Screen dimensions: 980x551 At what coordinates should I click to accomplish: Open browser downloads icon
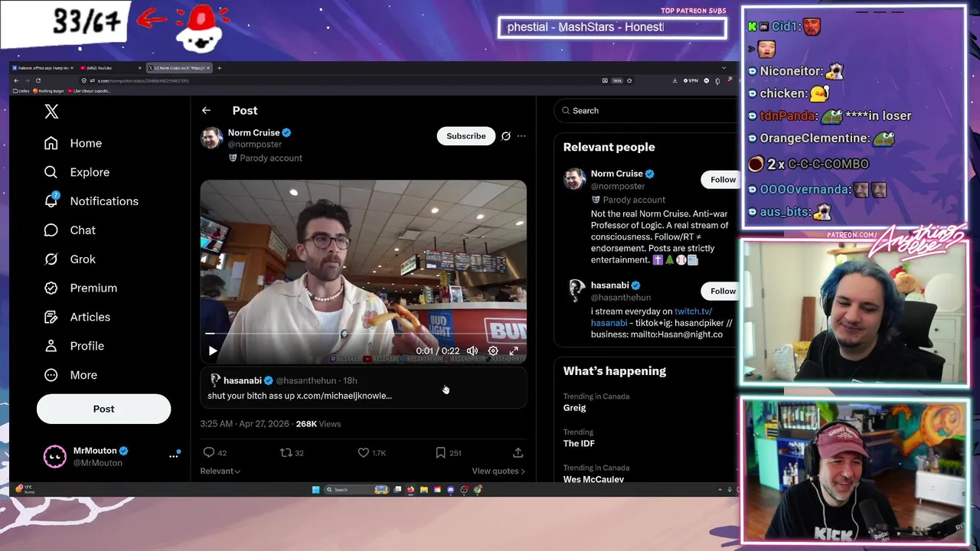(675, 80)
